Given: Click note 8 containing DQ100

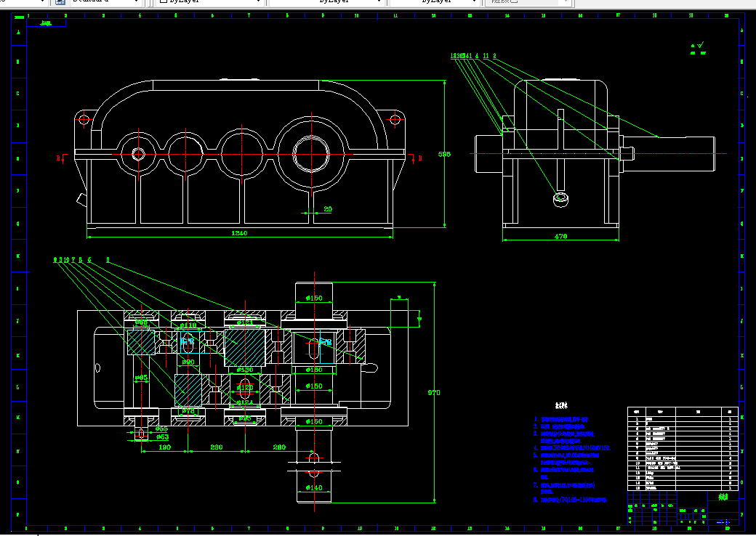Looking at the screenshot, I should click(x=571, y=500).
